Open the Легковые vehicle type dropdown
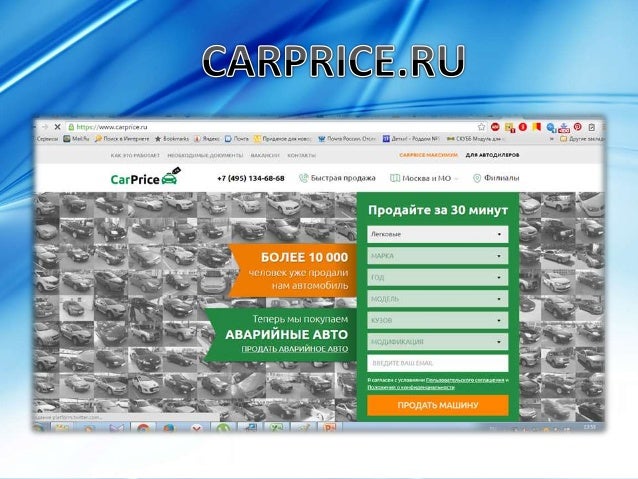Image resolution: width=638 pixels, height=479 pixels. [438, 234]
